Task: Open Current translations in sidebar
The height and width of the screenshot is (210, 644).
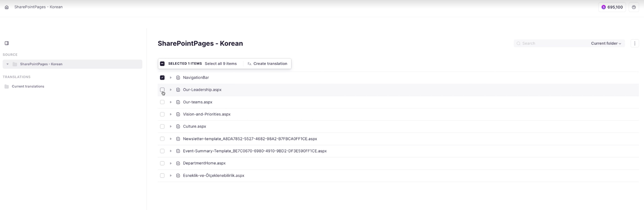Action: tap(28, 87)
